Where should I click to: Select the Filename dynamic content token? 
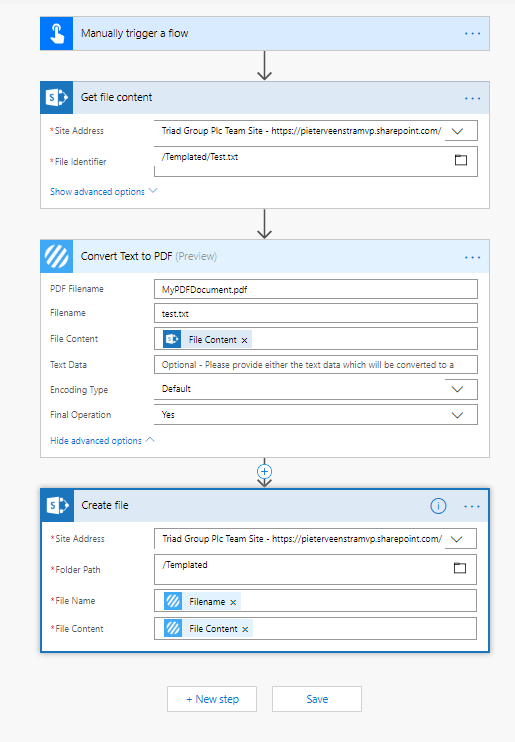click(x=202, y=601)
